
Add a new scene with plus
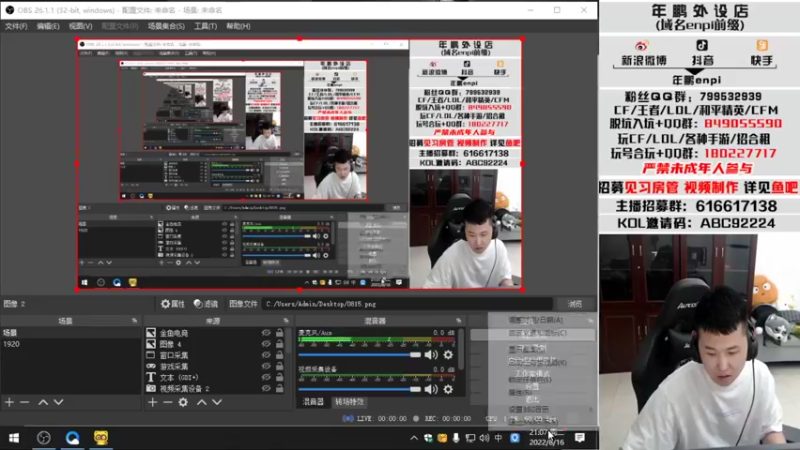[x=9, y=402]
